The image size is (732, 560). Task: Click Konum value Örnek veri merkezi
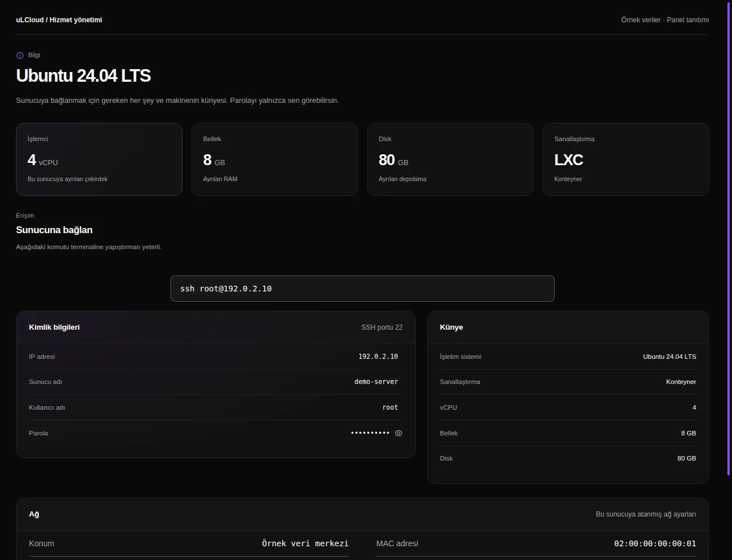(305, 543)
